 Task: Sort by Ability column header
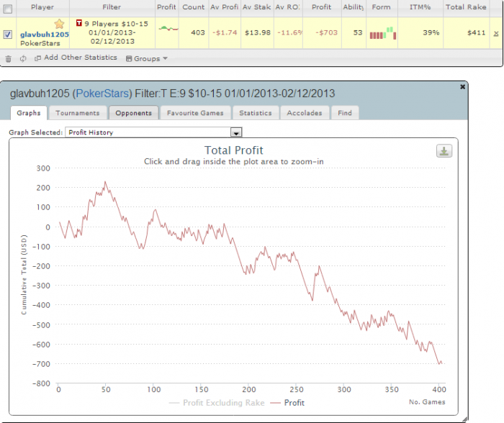354,7
